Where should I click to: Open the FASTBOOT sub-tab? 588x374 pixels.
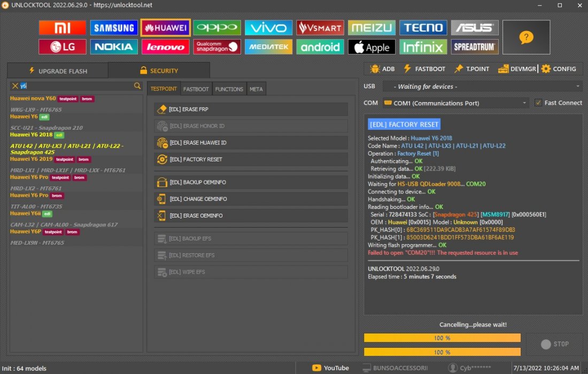tap(196, 89)
